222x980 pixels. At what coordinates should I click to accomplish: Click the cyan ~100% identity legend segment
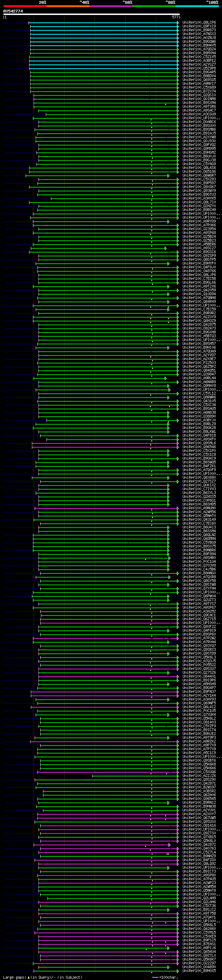click(x=197, y=6)
